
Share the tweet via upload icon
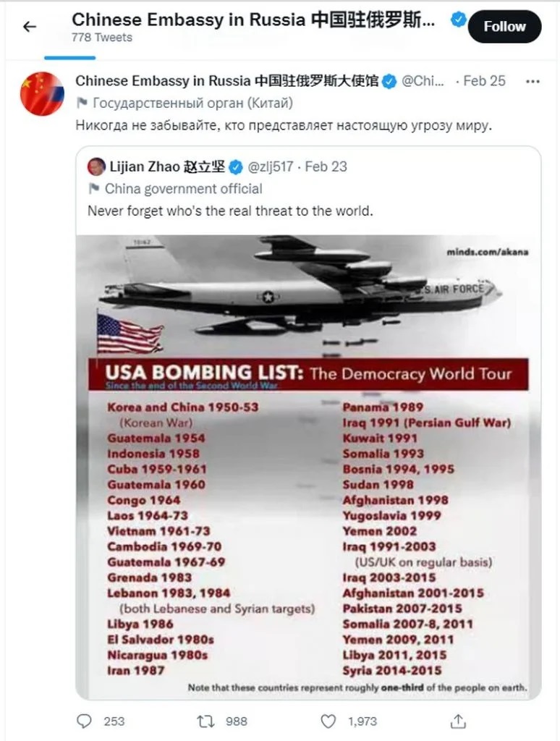[458, 721]
